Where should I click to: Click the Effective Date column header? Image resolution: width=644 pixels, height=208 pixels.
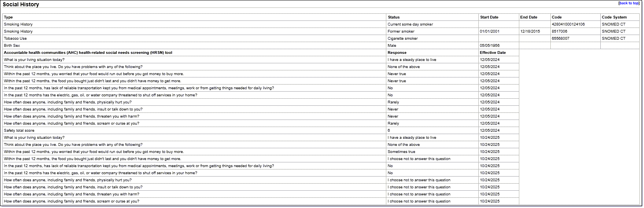[x=493, y=53]
